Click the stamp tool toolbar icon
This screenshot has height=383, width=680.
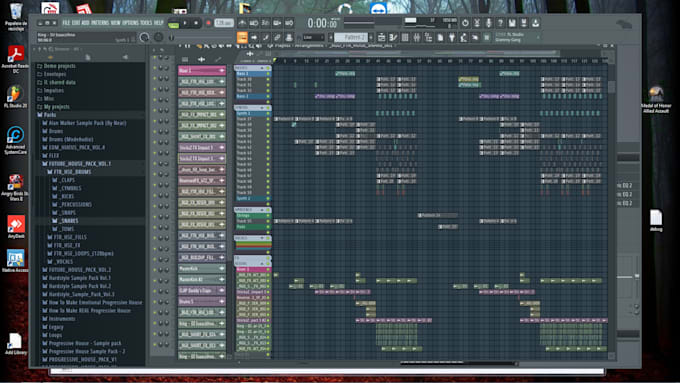(x=289, y=38)
